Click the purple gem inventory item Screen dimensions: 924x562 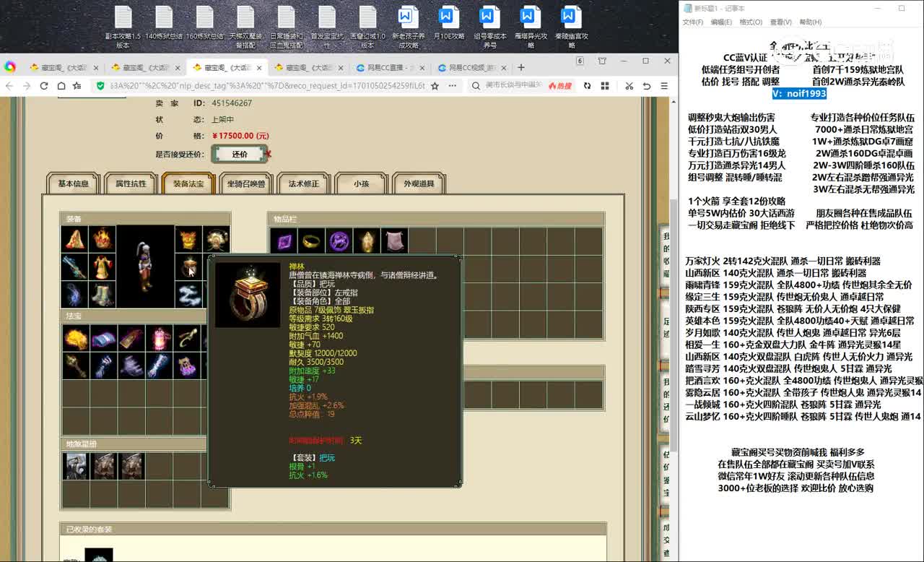point(284,241)
